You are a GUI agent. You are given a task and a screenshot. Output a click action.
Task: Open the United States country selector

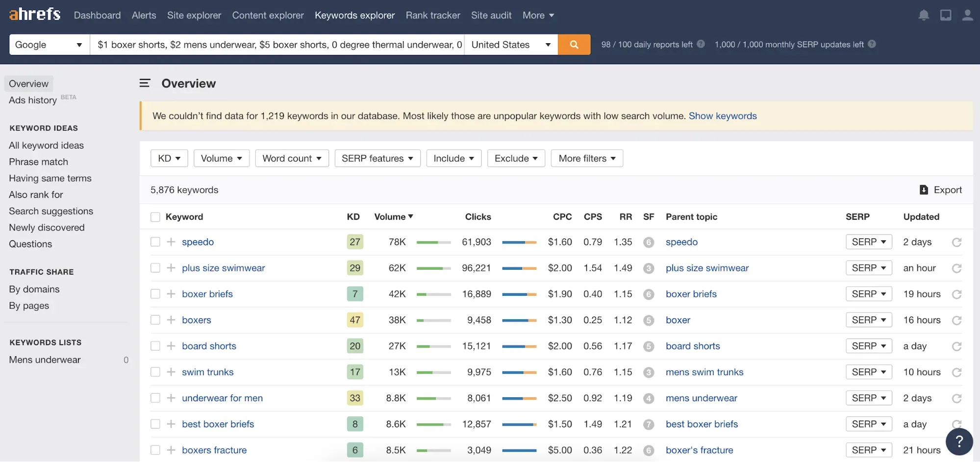[x=510, y=45]
